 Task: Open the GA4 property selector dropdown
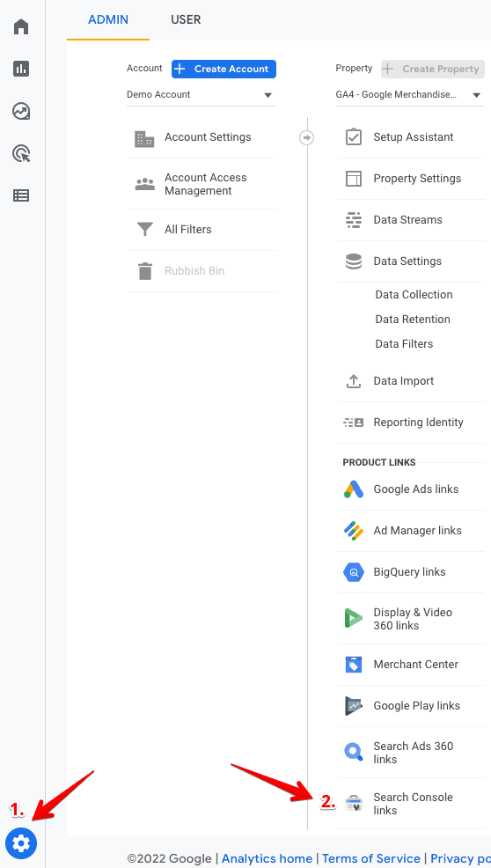410,95
